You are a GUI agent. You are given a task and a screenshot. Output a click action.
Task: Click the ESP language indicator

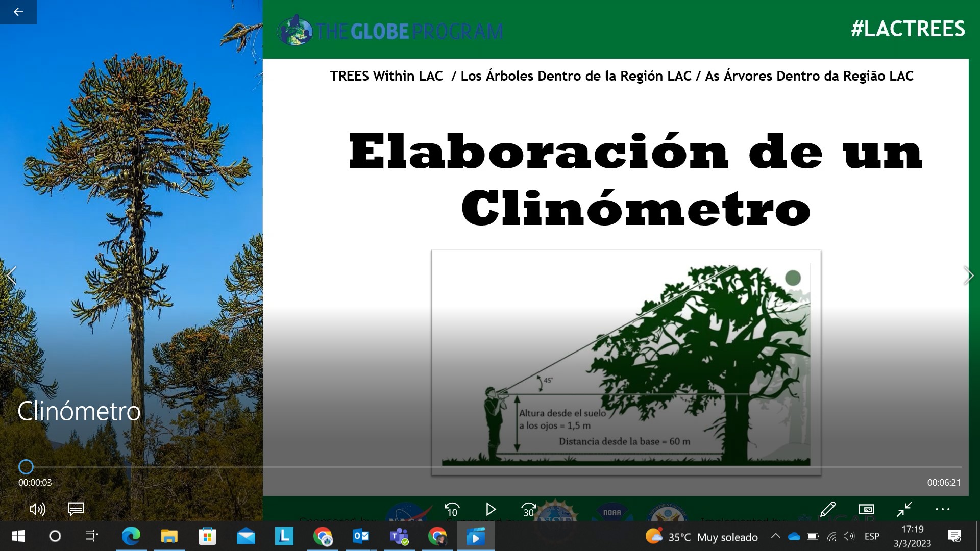pyautogui.click(x=872, y=536)
